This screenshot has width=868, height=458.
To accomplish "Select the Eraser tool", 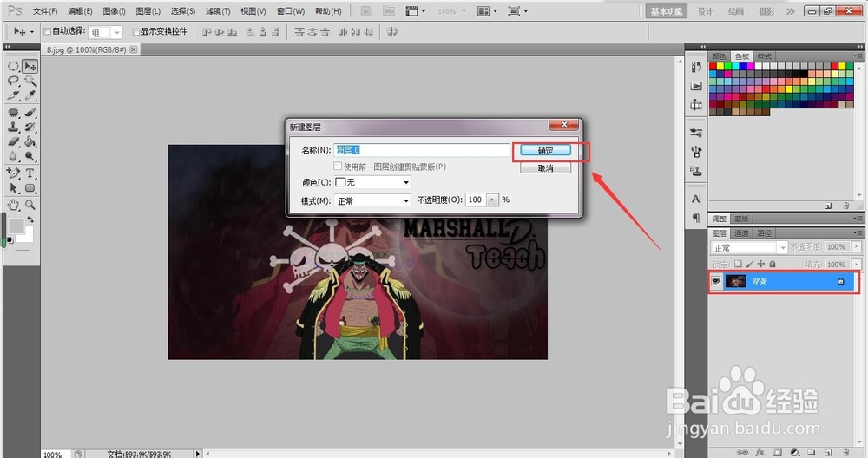I will pyautogui.click(x=13, y=141).
